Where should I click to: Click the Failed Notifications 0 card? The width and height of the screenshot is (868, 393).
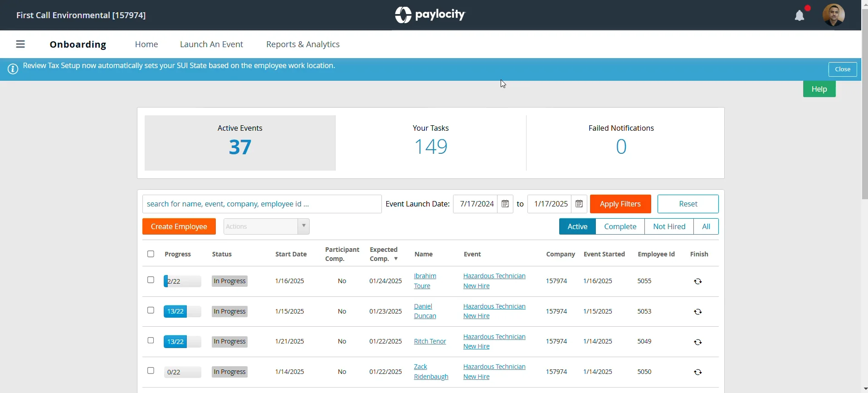coord(621,143)
